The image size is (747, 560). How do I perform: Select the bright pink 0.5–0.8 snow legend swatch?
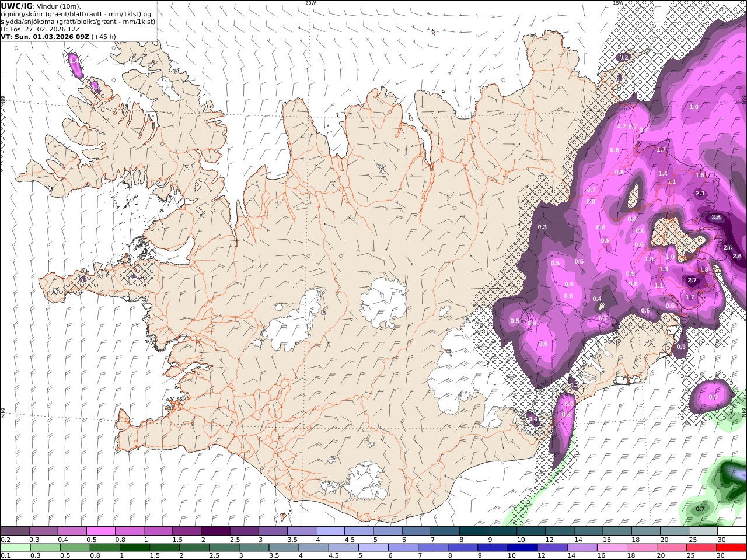[x=101, y=531]
